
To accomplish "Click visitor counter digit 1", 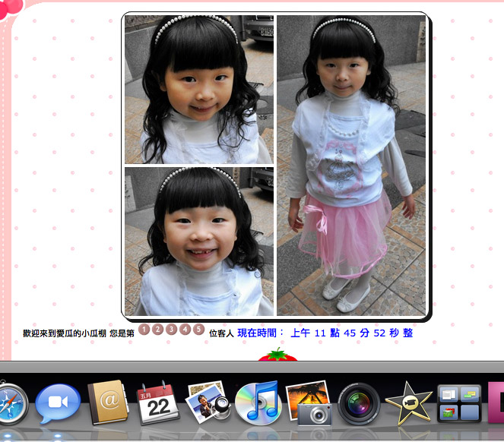I will 144,330.
